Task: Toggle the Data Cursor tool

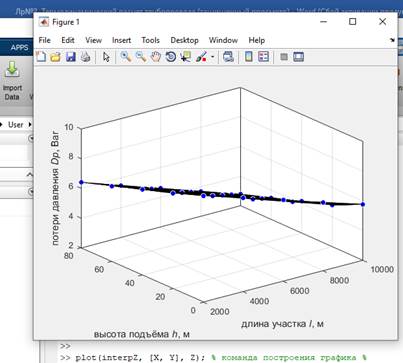Action: coord(186,57)
